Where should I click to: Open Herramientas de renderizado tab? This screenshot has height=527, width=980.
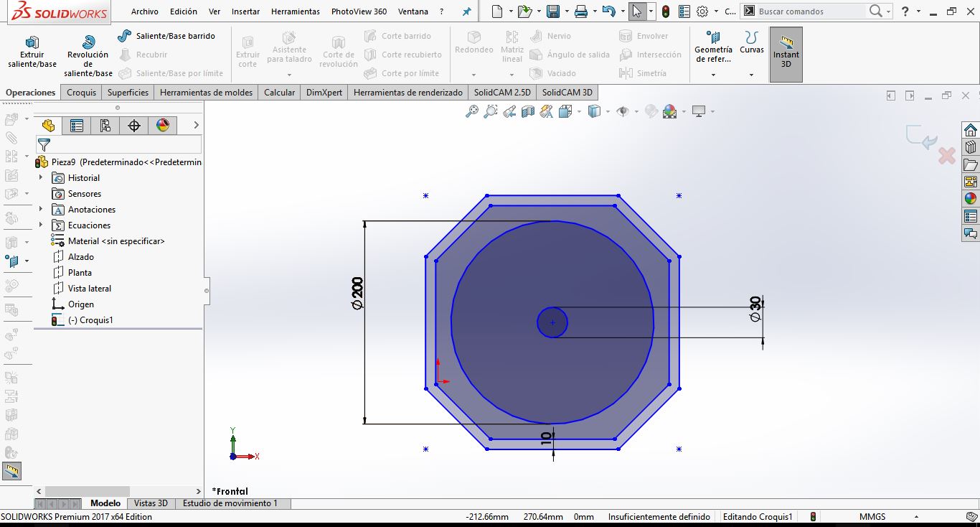click(408, 93)
